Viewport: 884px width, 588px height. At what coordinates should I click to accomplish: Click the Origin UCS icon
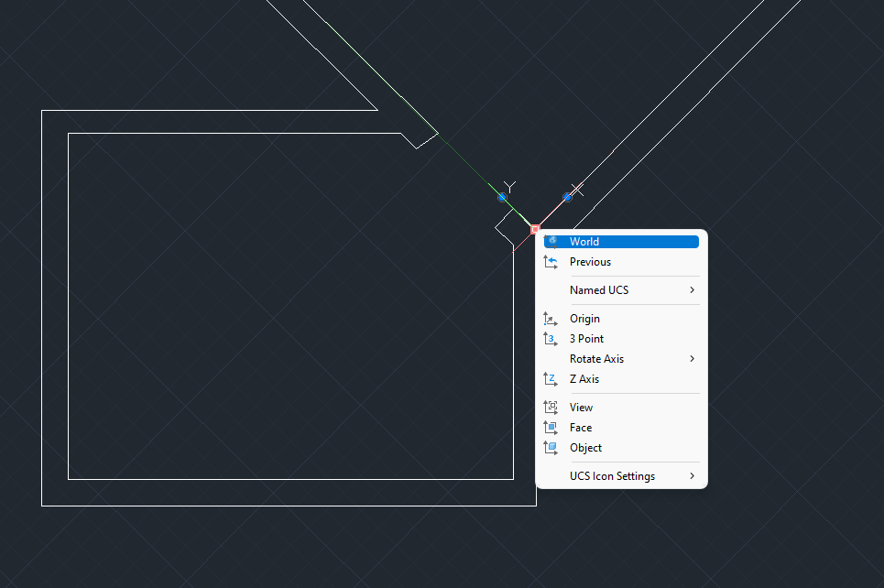coord(551,319)
